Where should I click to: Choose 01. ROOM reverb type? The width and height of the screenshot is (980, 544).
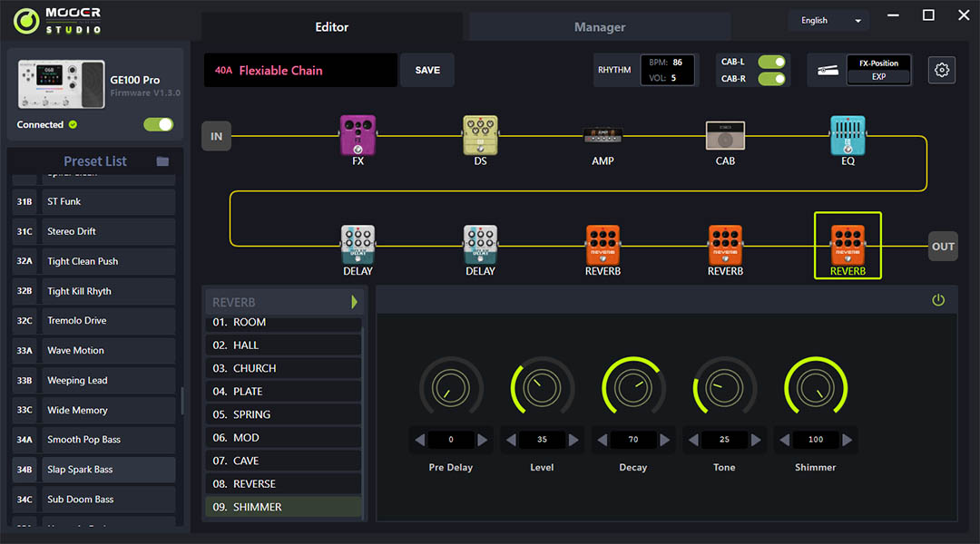coord(283,322)
